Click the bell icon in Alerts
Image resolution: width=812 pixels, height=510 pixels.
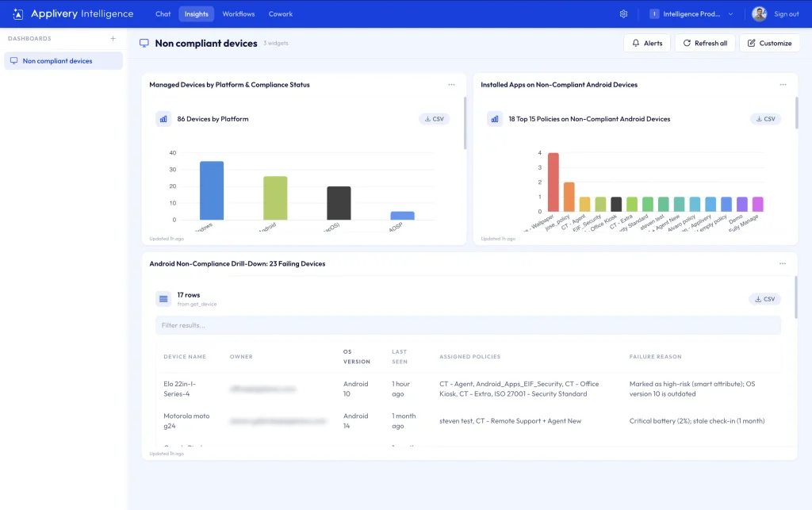point(636,43)
